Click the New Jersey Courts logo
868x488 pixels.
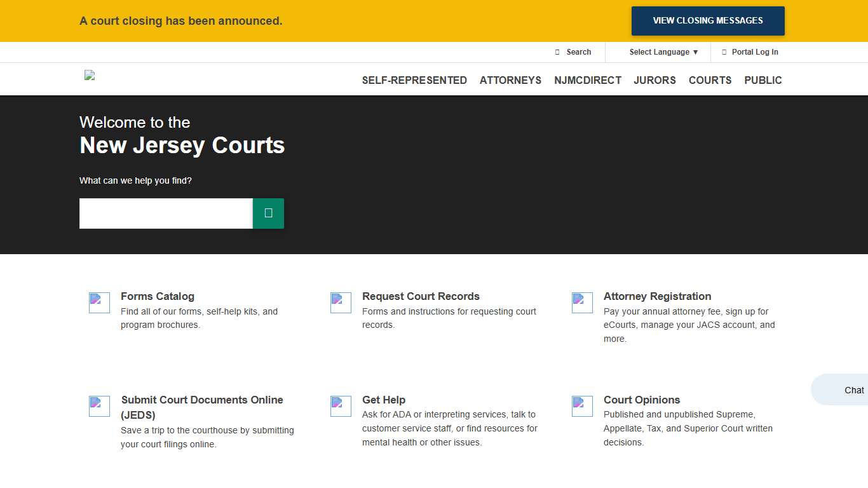click(x=90, y=75)
